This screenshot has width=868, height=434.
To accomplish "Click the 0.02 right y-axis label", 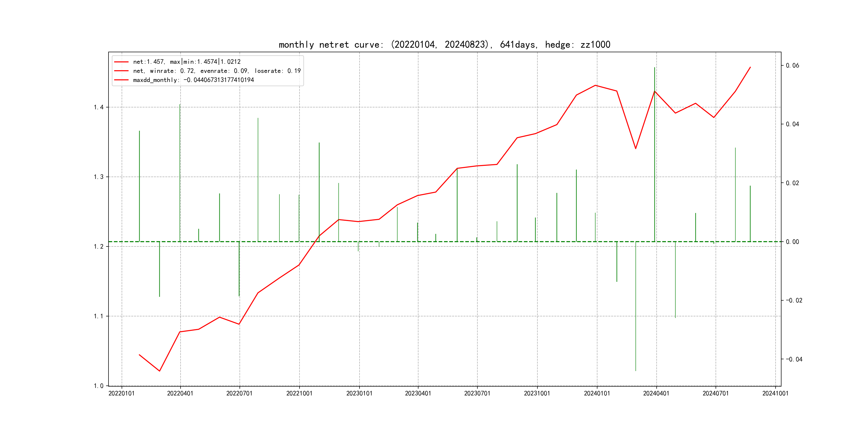I will pos(792,183).
